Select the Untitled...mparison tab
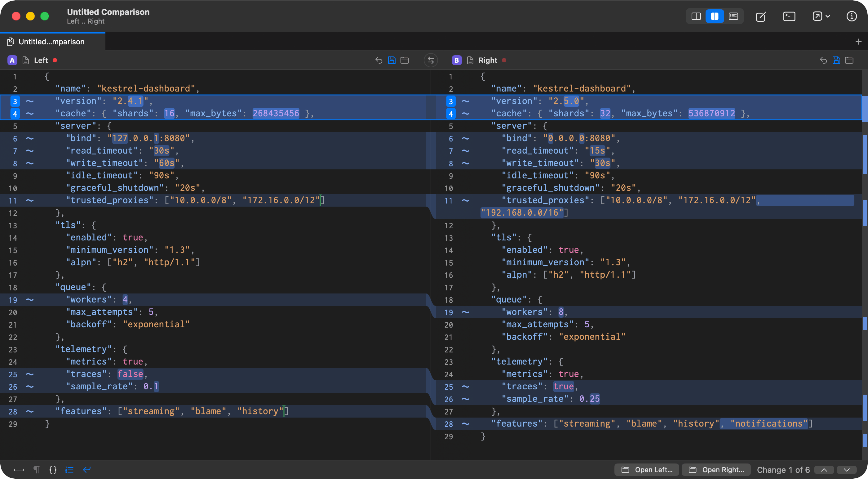Image resolution: width=868 pixels, height=479 pixels. (53, 42)
